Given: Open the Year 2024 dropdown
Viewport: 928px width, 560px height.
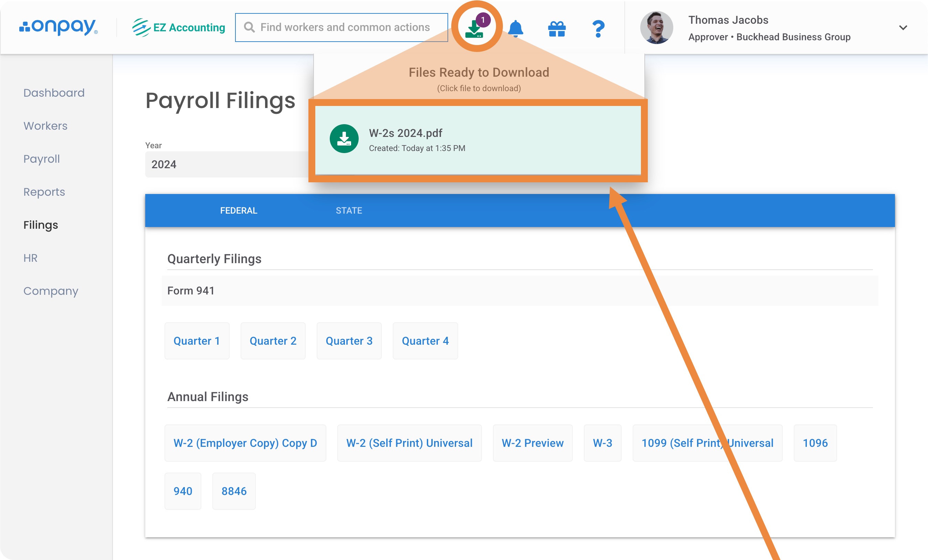Looking at the screenshot, I should (x=226, y=164).
